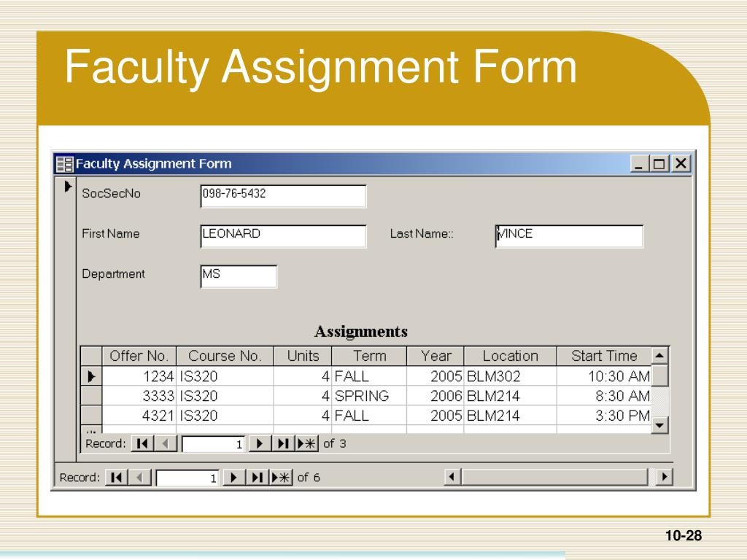Select the Location column header
Image resolution: width=747 pixels, height=560 pixels.
510,356
